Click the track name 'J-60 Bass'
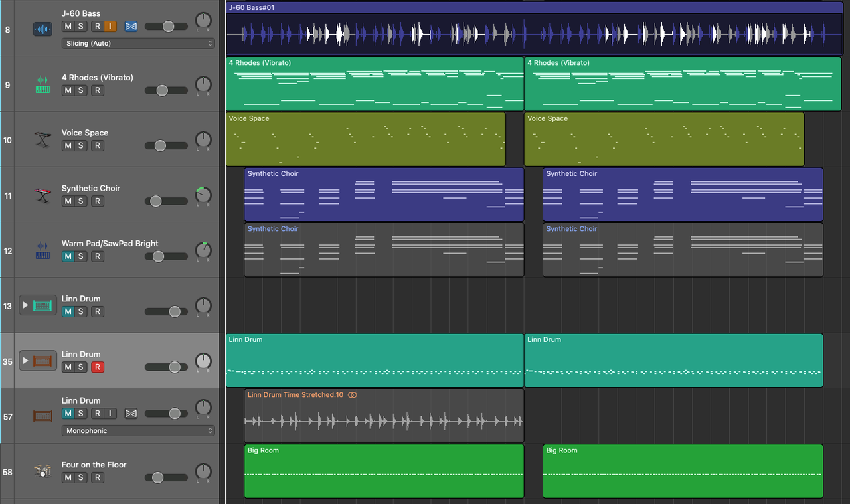The width and height of the screenshot is (850, 504). (81, 13)
